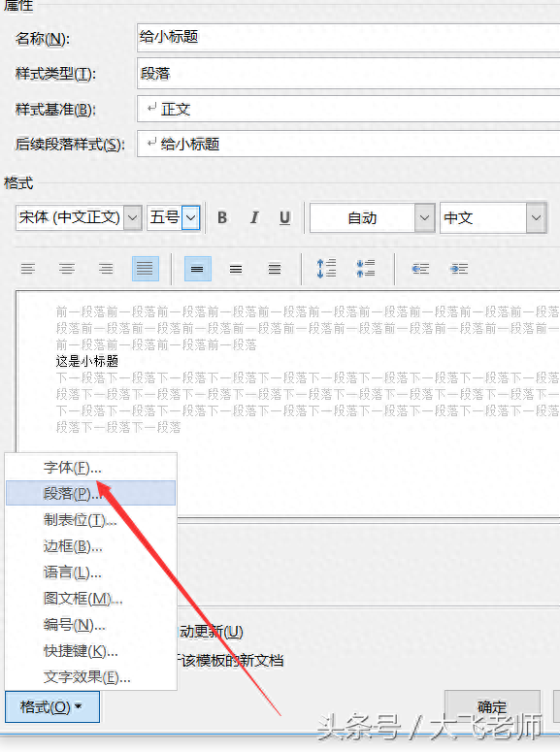This screenshot has width=560, height=752.
Task: Click in the 名称 name field
Action: coord(347,38)
